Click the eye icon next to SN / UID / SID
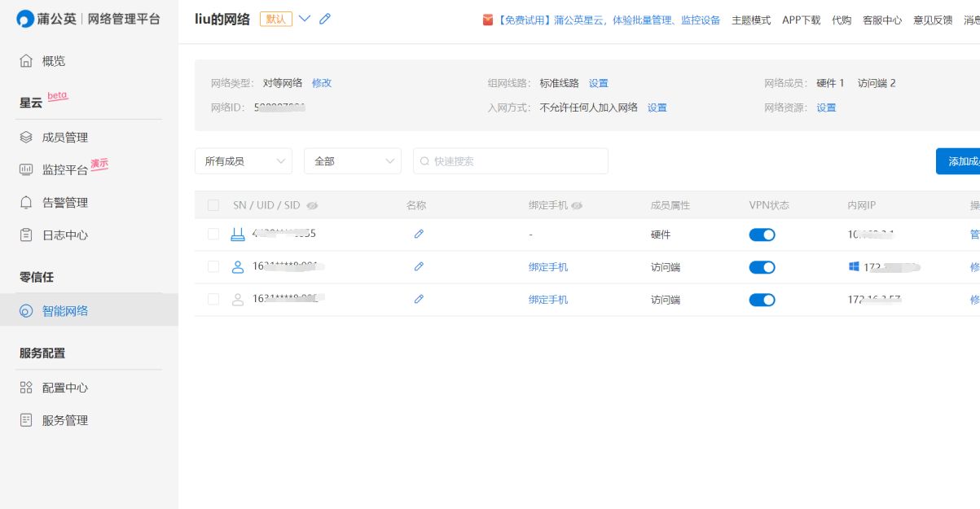Screen dimensions: 980x509 click(312, 206)
